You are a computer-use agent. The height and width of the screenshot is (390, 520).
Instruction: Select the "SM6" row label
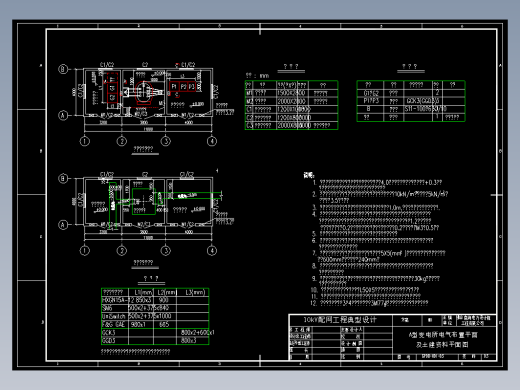(x=107, y=308)
